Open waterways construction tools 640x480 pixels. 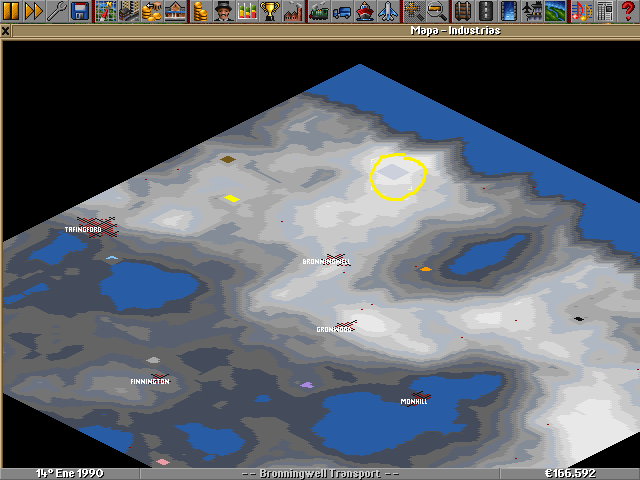coord(509,11)
